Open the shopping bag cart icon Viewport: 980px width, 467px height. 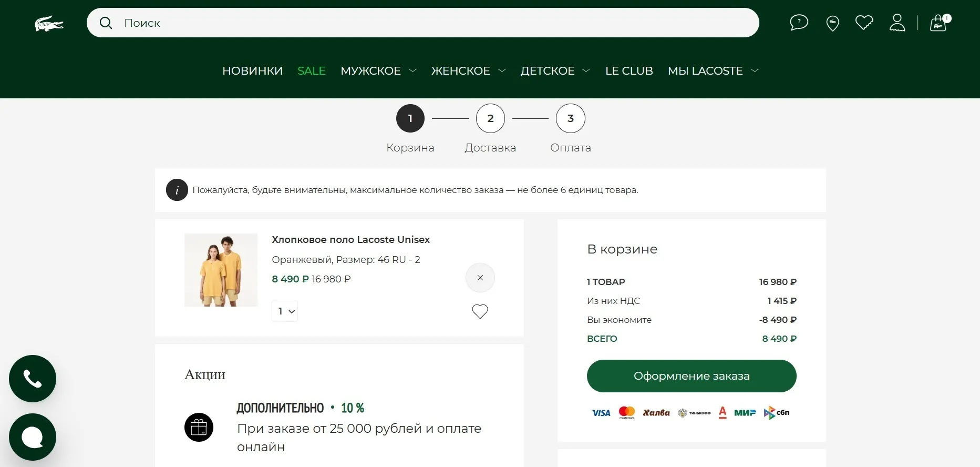coord(938,23)
